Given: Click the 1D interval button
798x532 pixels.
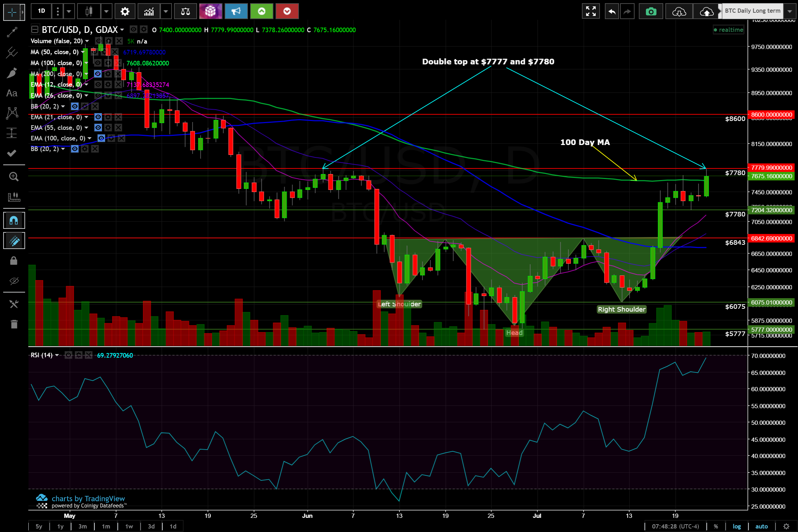Looking at the screenshot, I should click(41, 11).
